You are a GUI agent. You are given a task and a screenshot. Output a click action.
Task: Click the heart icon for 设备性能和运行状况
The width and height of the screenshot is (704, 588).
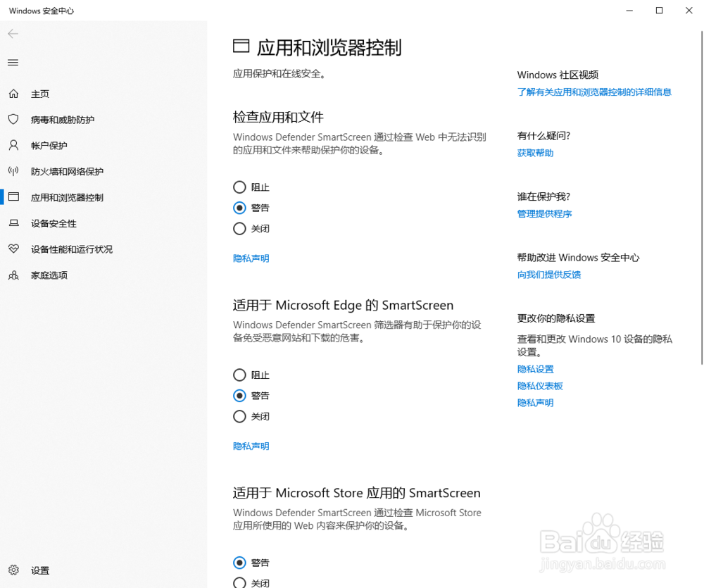pyautogui.click(x=14, y=249)
